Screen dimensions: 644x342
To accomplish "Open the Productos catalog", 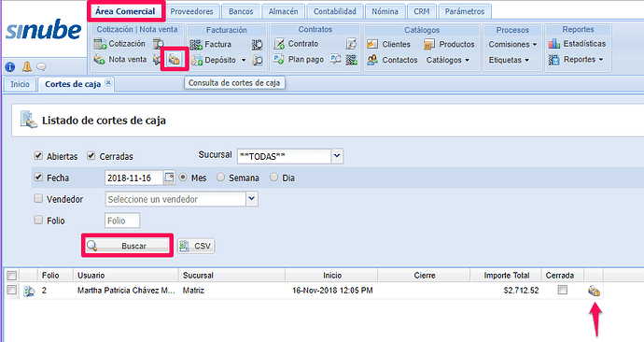I will (449, 44).
